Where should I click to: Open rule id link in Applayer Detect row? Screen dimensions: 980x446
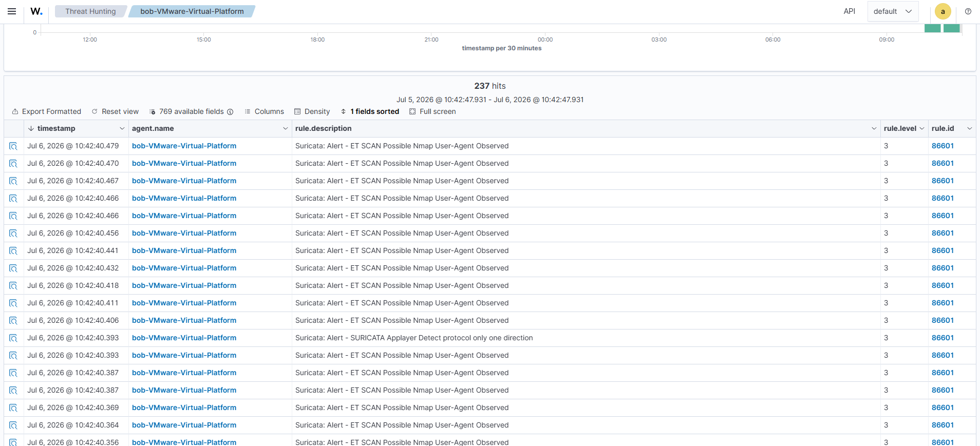(x=943, y=338)
